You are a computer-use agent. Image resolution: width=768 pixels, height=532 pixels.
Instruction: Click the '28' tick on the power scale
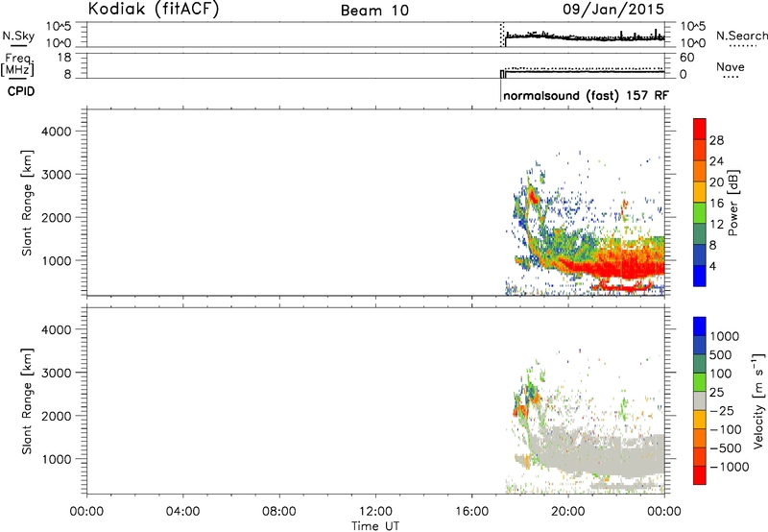[x=716, y=140]
